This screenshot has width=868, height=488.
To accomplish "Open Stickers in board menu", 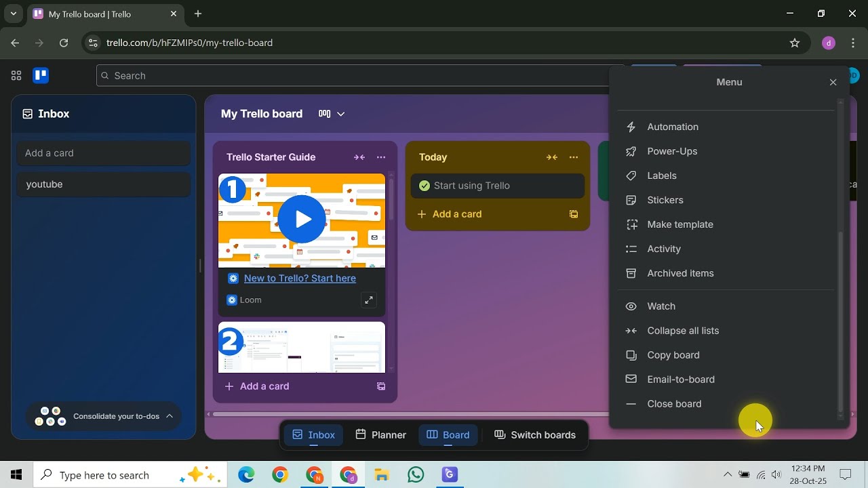I will click(726, 200).
